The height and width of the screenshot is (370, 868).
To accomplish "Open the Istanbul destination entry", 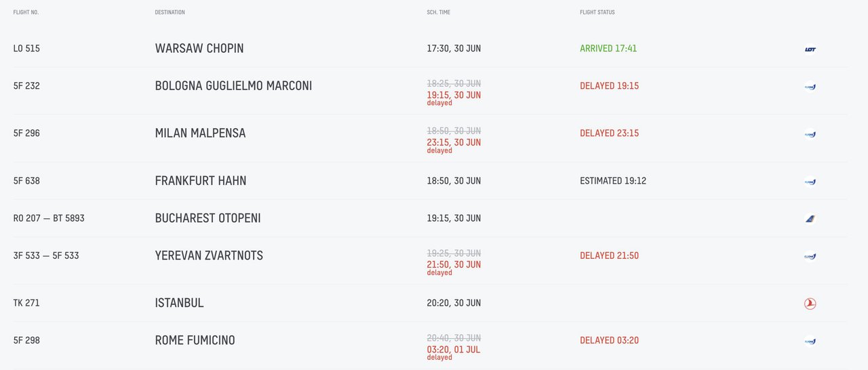I will [179, 303].
